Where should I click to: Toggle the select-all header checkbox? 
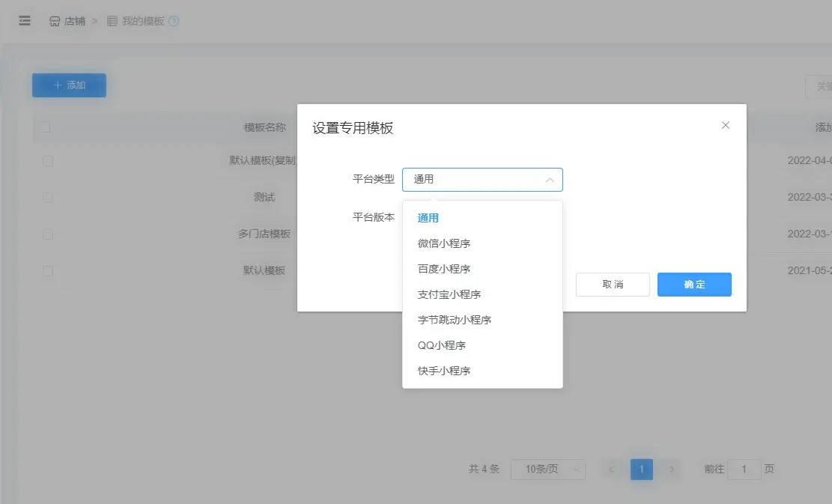point(46,127)
